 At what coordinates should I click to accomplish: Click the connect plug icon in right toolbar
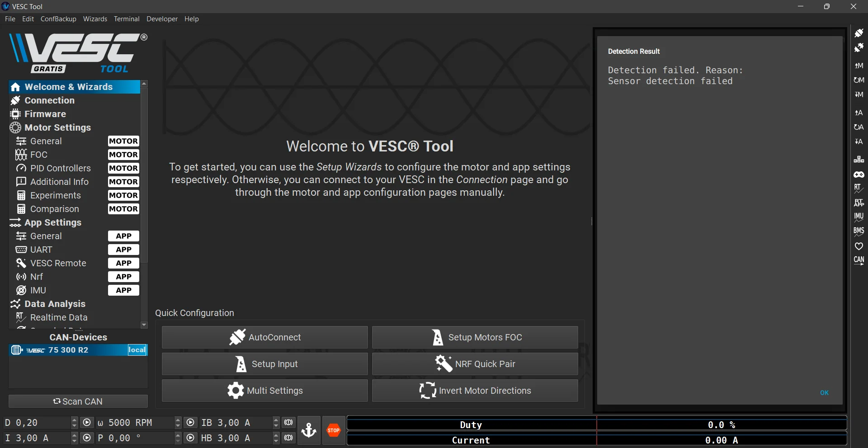pos(859,33)
